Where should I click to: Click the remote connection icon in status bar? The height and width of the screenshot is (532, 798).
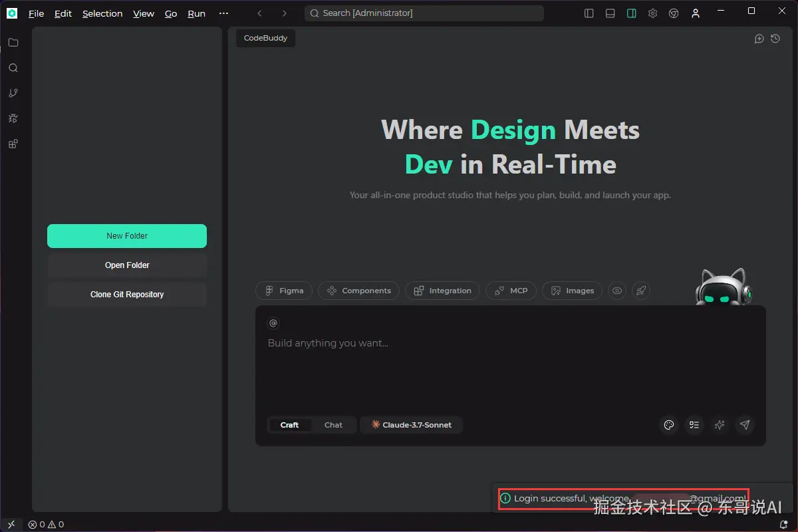(x=11, y=525)
